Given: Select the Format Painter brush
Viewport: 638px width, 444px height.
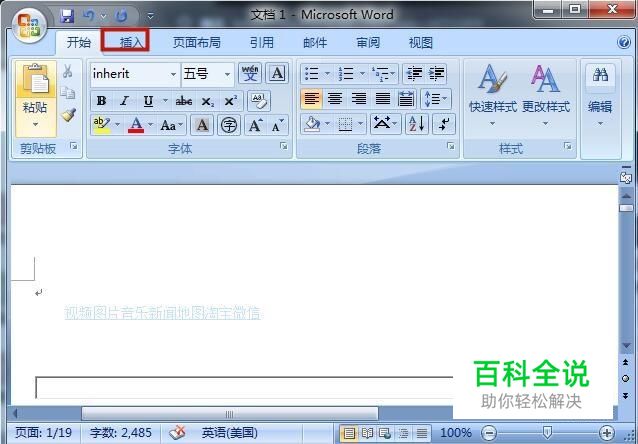Looking at the screenshot, I should coord(69,115).
